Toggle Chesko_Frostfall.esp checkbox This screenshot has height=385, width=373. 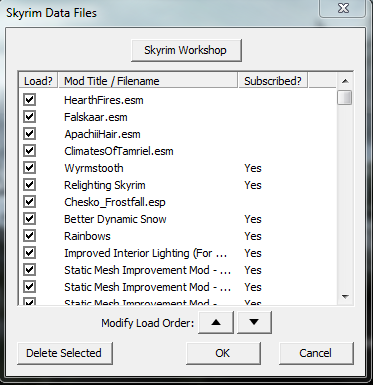coord(29,202)
